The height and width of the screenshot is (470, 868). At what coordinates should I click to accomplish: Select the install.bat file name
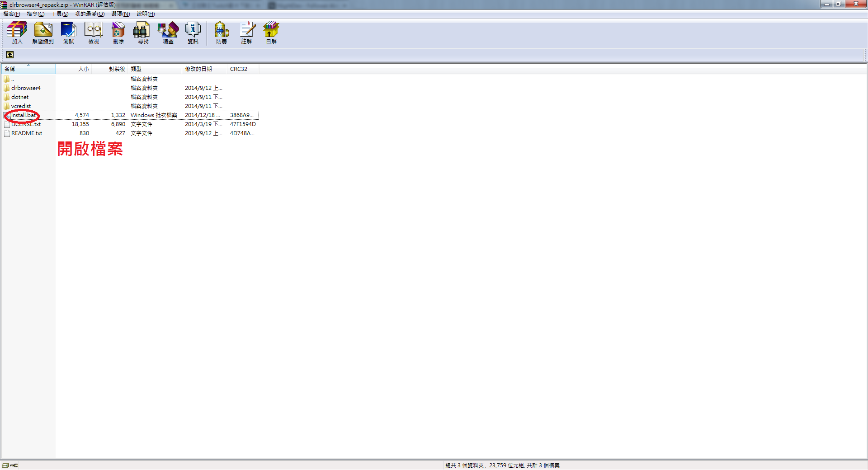(x=24, y=115)
